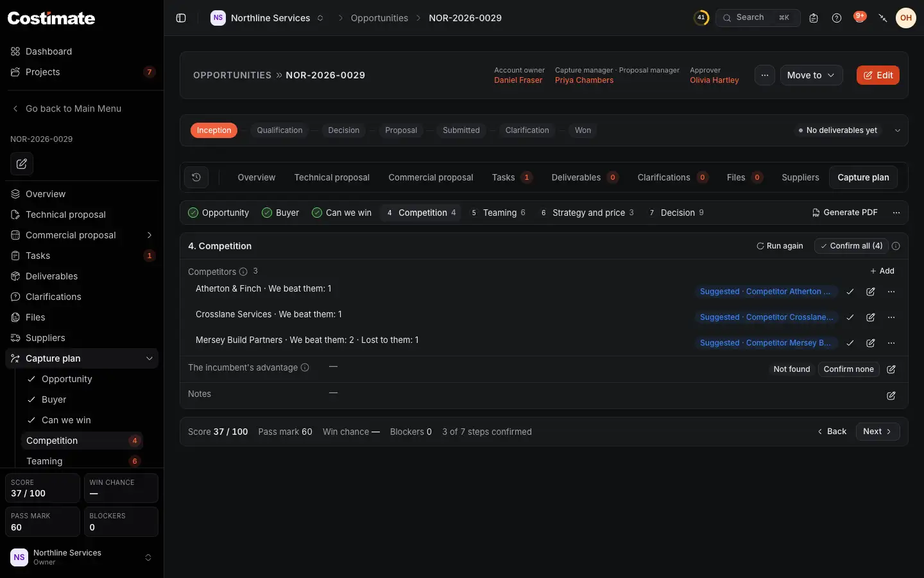This screenshot has height=578, width=924.
Task: Collapse the Capture plan sidebar section
Action: 149,358
